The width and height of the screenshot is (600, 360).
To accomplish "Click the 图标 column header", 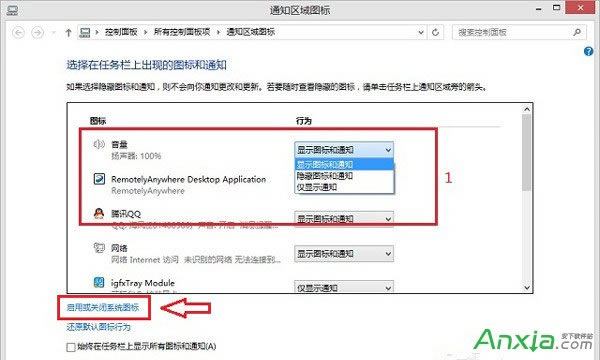I will coord(98,121).
